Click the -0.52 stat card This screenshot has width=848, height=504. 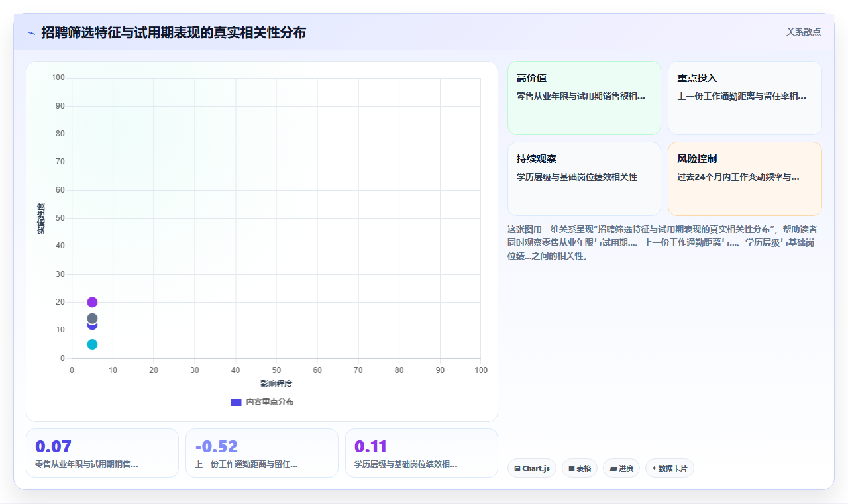(x=262, y=453)
